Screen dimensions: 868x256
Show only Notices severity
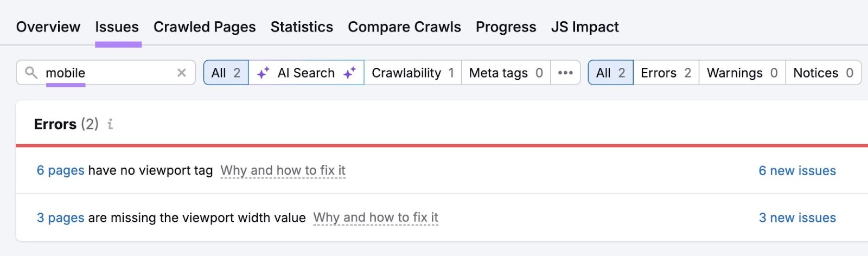(x=822, y=73)
